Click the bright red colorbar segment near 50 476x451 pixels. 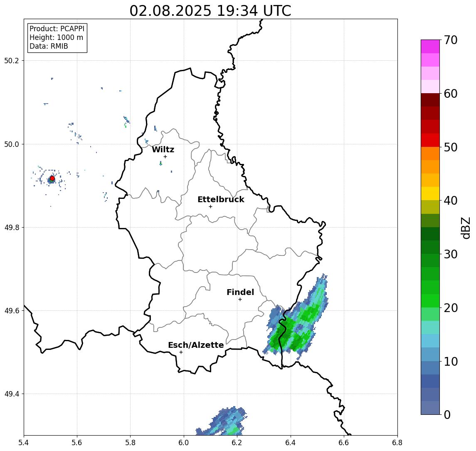(x=430, y=140)
